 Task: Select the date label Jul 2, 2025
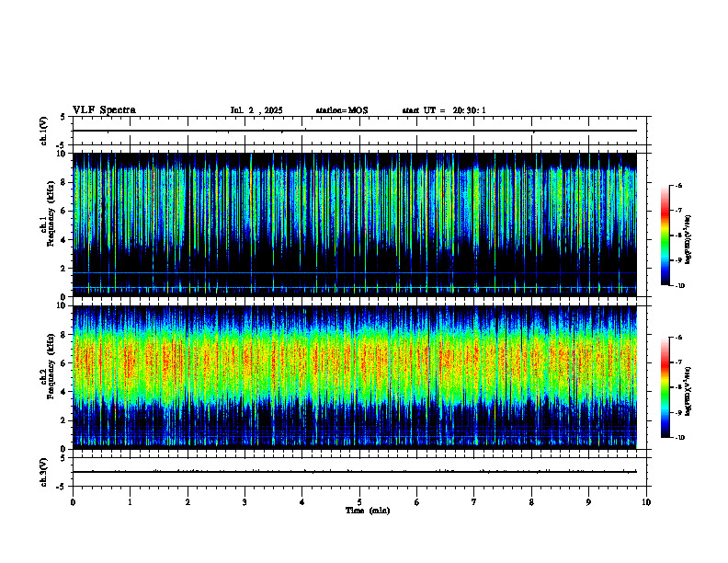pos(256,110)
